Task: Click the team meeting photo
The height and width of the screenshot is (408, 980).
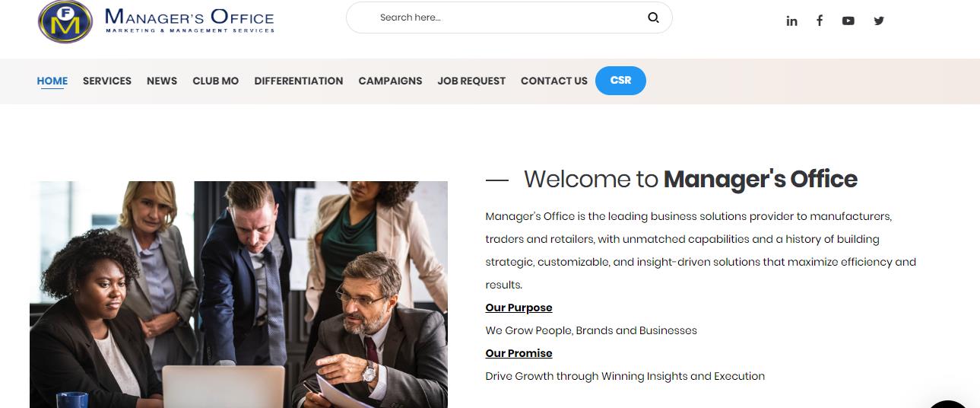Action: 239,294
